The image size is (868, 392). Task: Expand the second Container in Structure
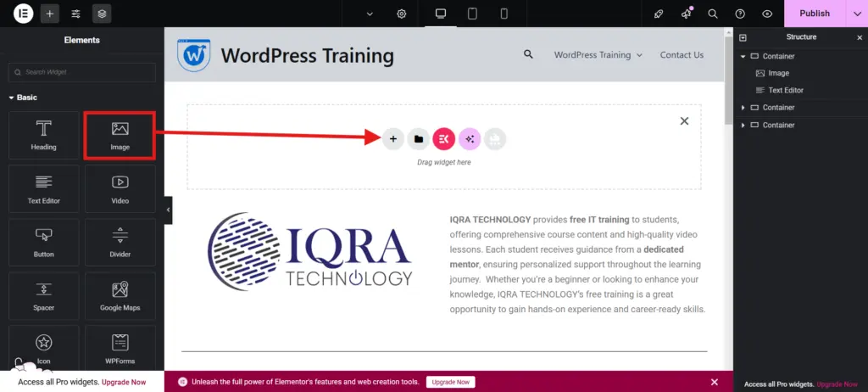click(x=743, y=108)
